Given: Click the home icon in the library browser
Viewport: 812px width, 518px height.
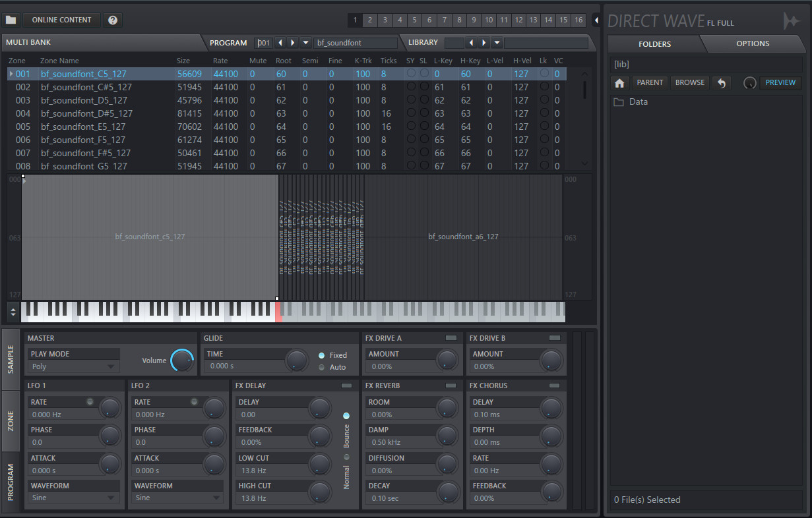Looking at the screenshot, I should pyautogui.click(x=619, y=82).
